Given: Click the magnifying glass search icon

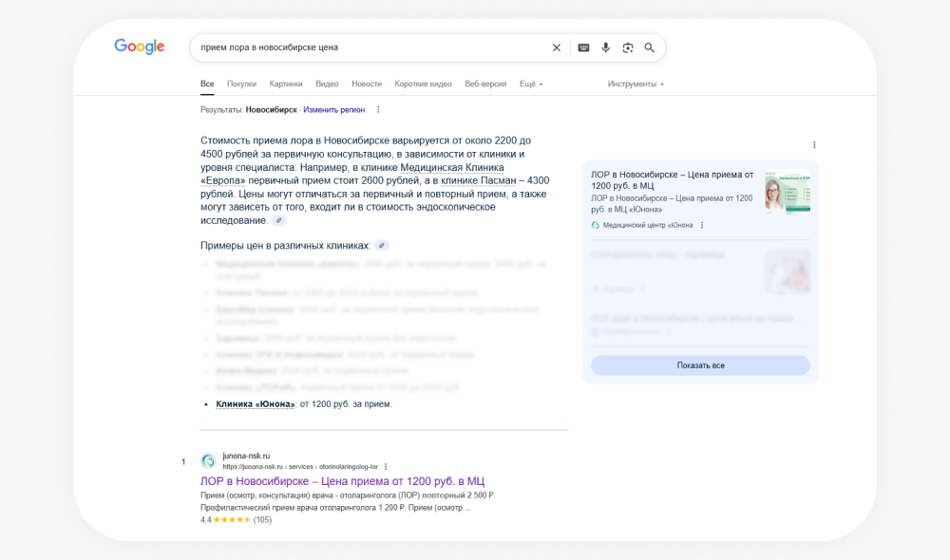Looking at the screenshot, I should tap(650, 47).
